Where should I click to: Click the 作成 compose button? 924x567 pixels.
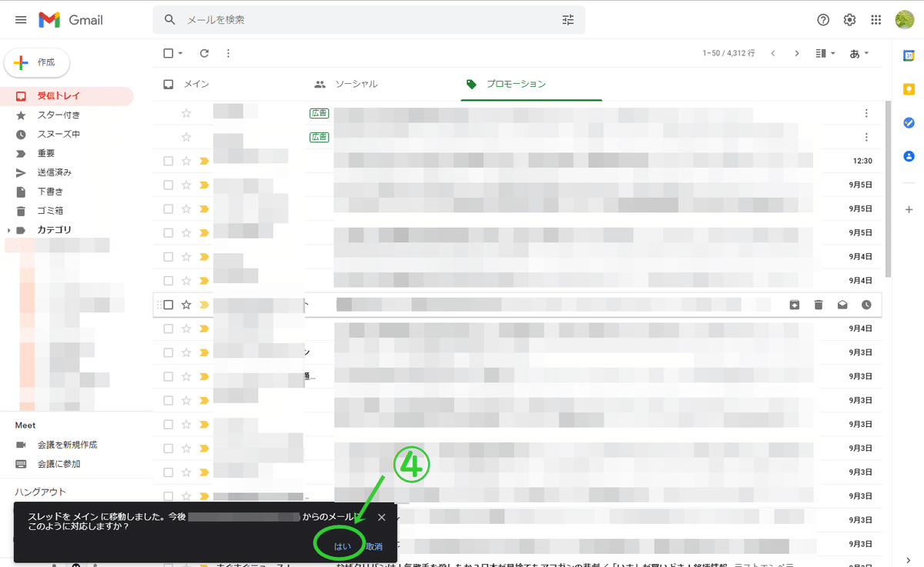click(37, 62)
